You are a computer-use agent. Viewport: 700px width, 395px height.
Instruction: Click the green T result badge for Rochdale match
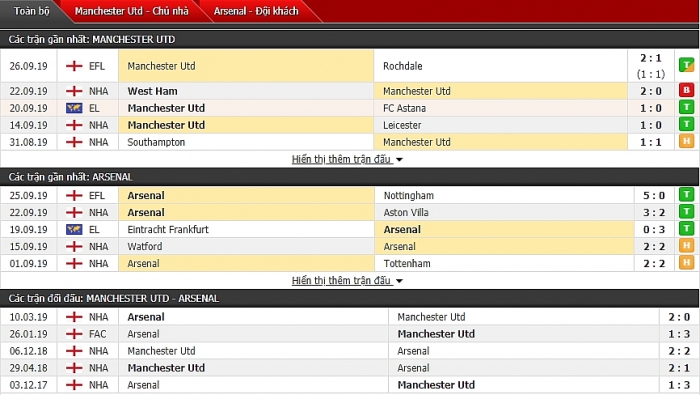click(x=687, y=65)
